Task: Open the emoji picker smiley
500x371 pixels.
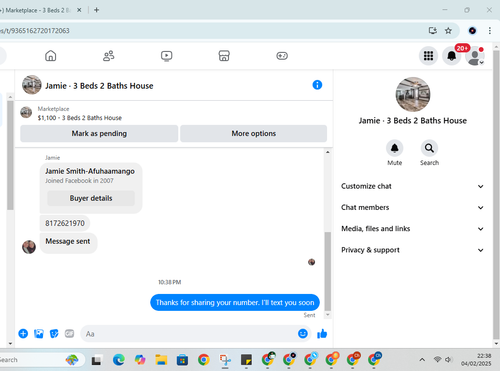Action: click(303, 333)
